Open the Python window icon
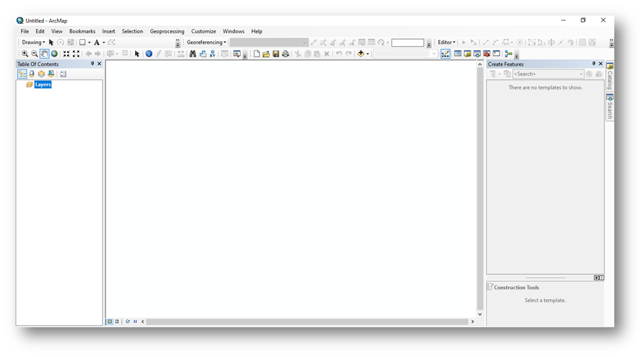Viewport: 644px width, 357px height. tap(496, 53)
